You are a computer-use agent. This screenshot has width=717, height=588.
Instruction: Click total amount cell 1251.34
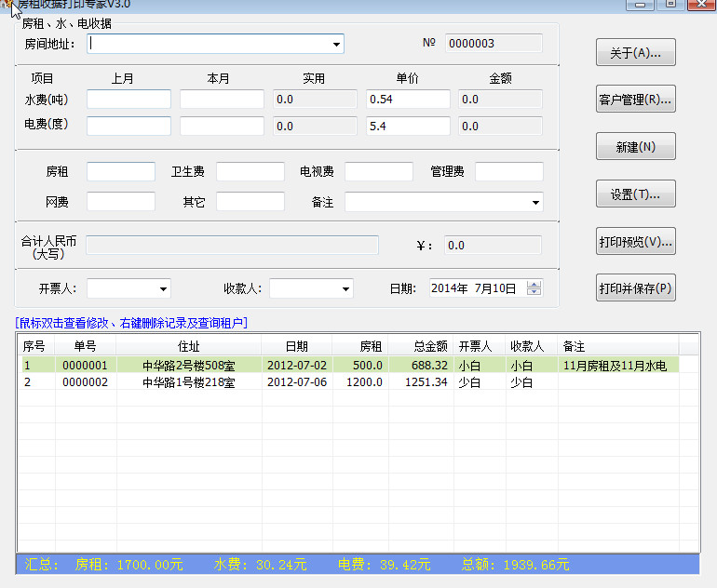point(426,382)
